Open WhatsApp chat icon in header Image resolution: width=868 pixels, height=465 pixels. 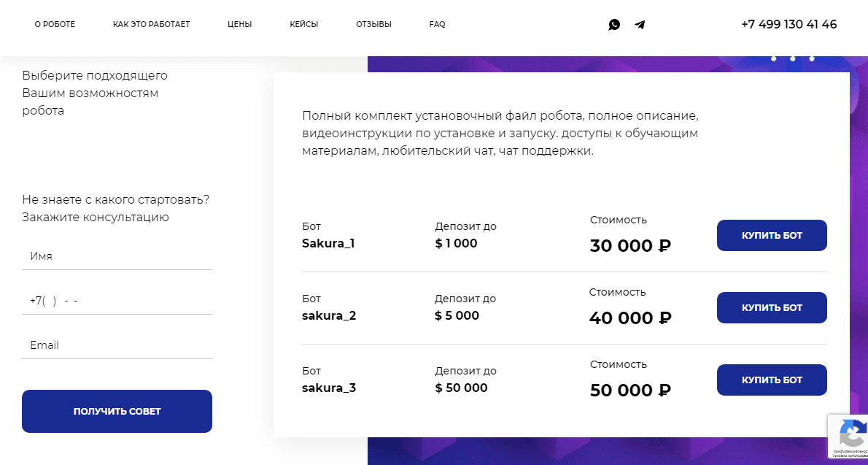(614, 25)
